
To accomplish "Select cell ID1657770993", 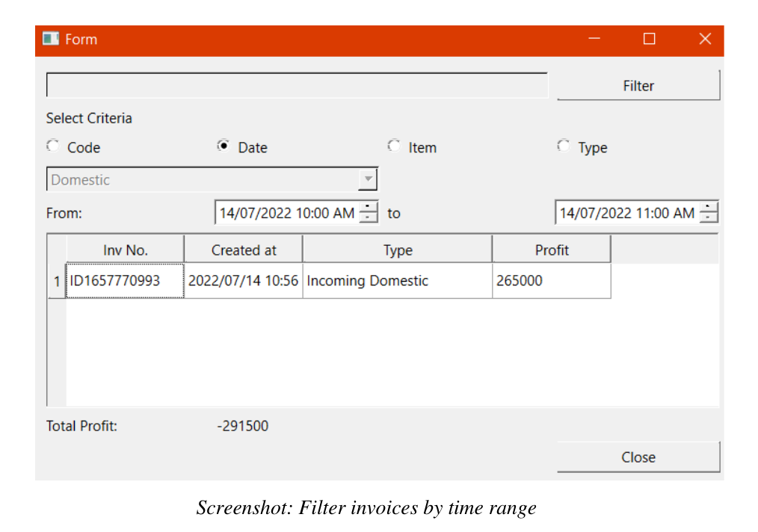I will click(125, 281).
